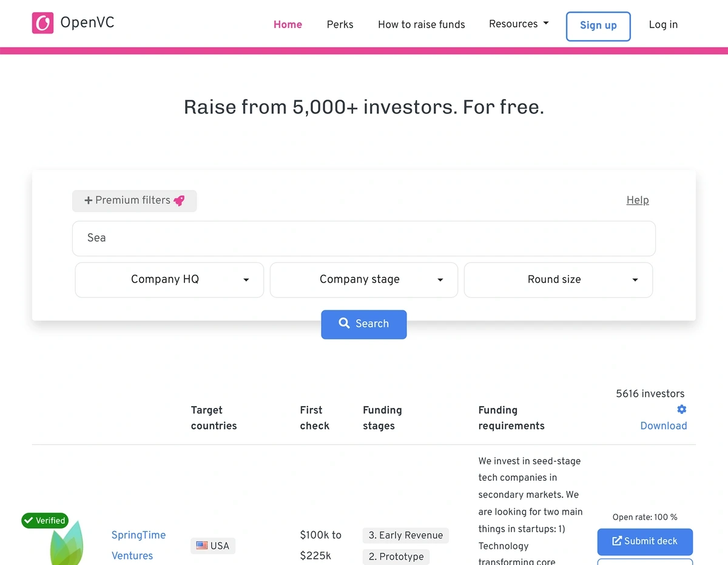Click the settings gear above Download
728x565 pixels.
point(681,410)
